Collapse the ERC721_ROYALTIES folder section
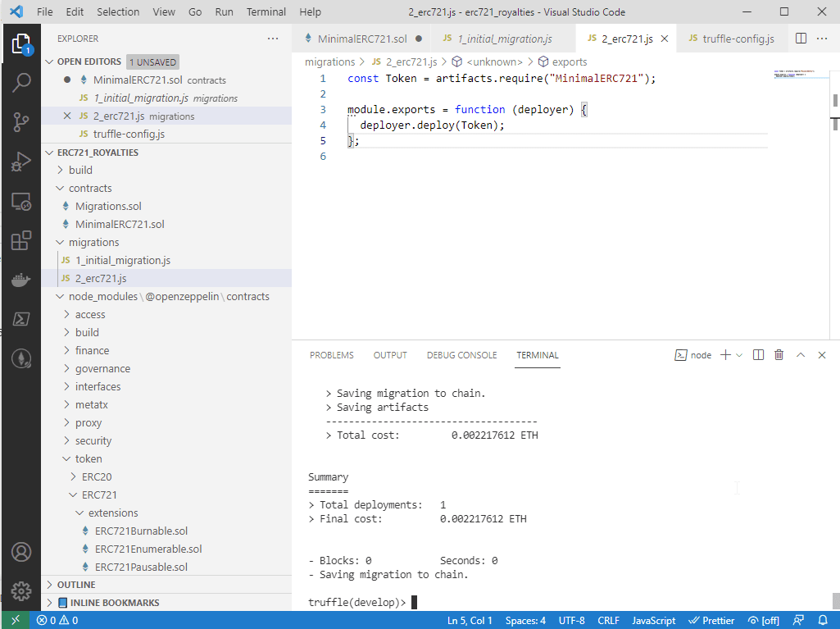 click(49, 153)
